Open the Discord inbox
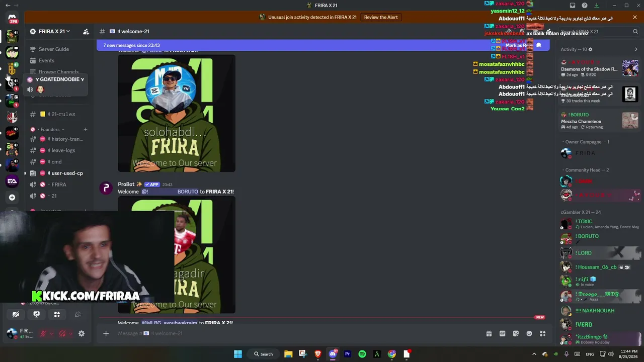 [x=573, y=6]
